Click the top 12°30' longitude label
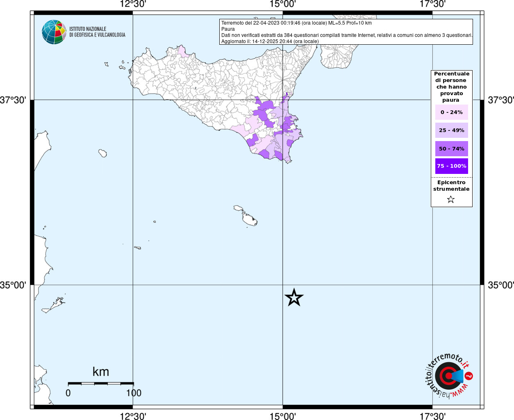Viewport: 514px width, 420px height. click(133, 5)
